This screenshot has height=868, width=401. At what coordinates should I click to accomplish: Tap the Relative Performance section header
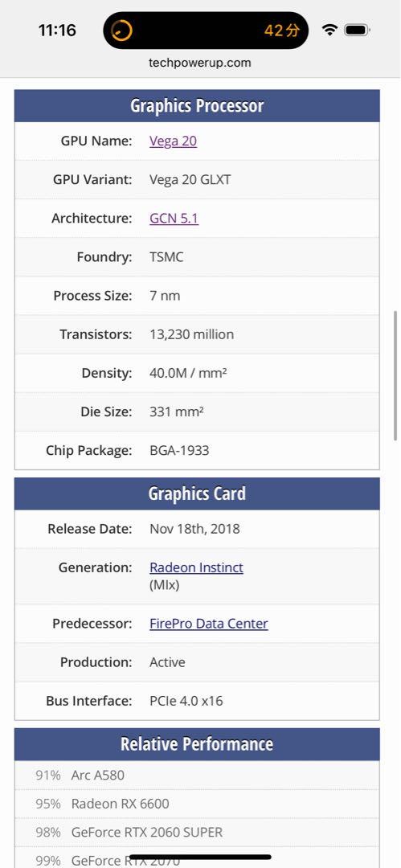click(x=197, y=744)
